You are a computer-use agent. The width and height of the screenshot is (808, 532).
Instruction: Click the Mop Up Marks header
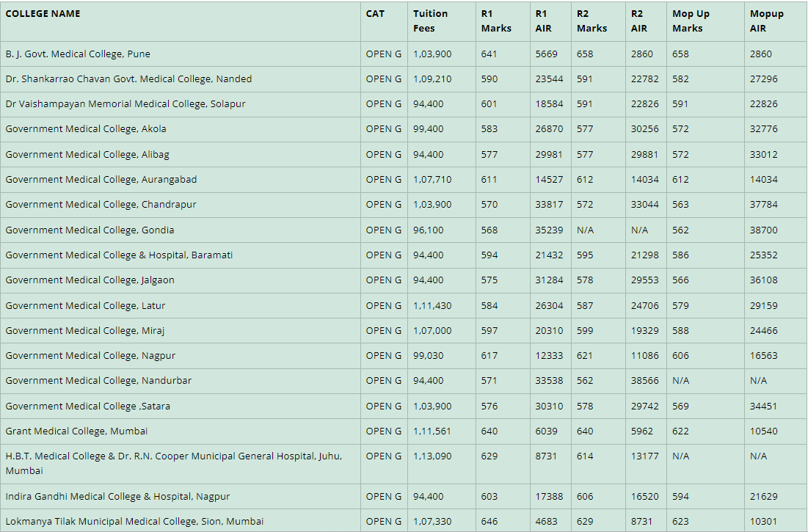691,21
